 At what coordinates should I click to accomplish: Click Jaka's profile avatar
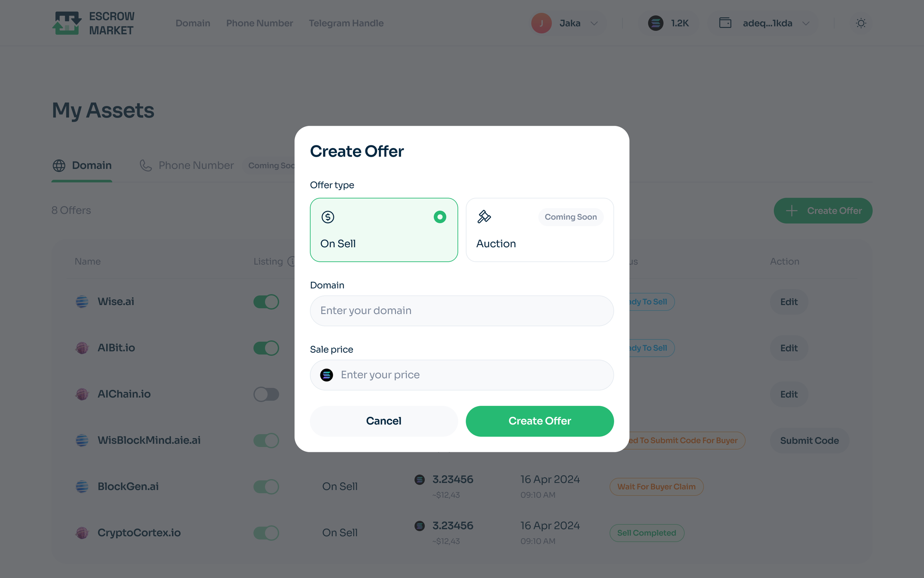pos(541,23)
